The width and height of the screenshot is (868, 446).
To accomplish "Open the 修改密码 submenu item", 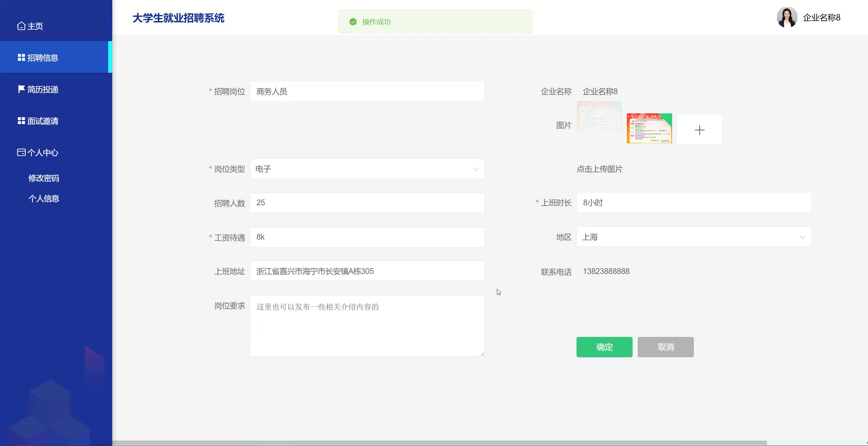I will tap(44, 178).
